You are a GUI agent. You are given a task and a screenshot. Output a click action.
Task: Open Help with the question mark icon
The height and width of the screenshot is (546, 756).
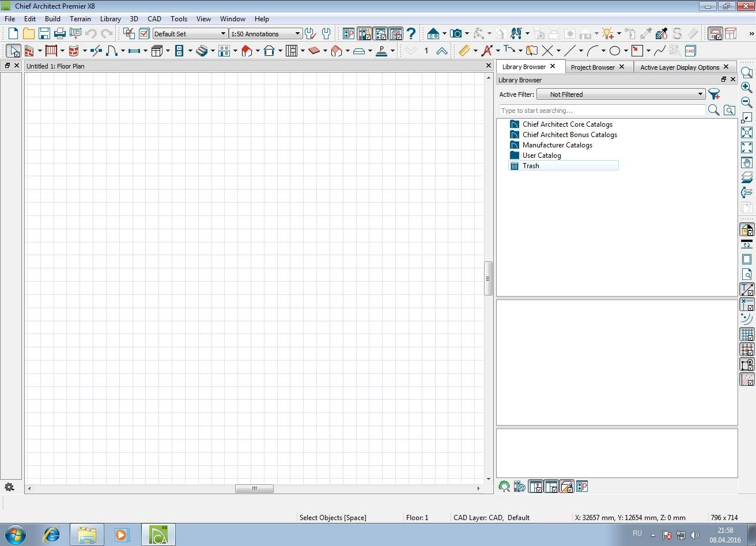(x=411, y=33)
